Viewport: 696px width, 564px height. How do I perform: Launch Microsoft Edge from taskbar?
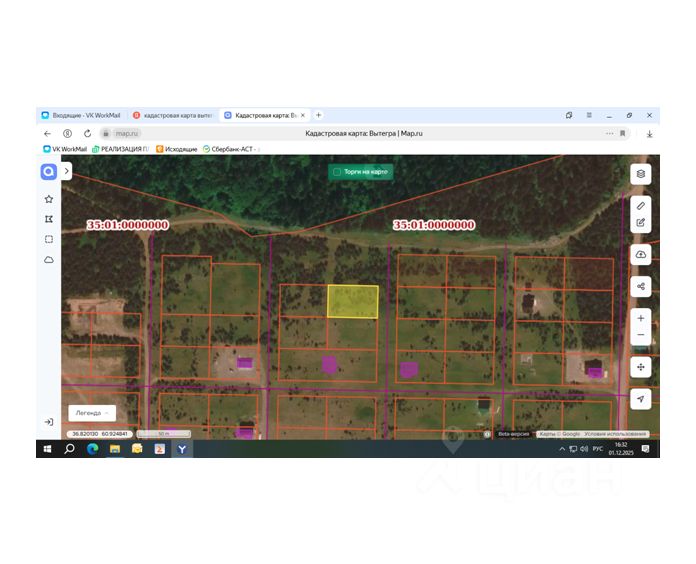(92, 450)
